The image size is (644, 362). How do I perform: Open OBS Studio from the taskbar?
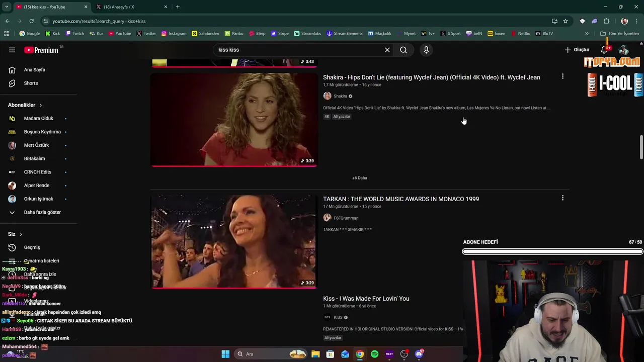coord(404,354)
